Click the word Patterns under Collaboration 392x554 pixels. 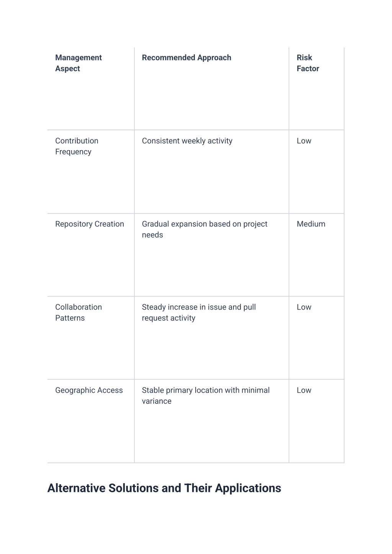coord(70,318)
